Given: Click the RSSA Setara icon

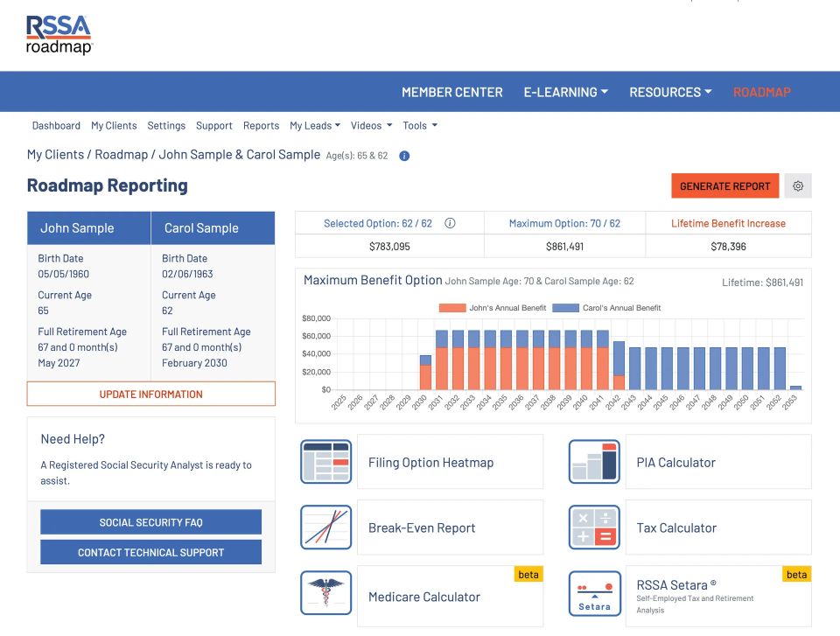Looking at the screenshot, I should (594, 597).
